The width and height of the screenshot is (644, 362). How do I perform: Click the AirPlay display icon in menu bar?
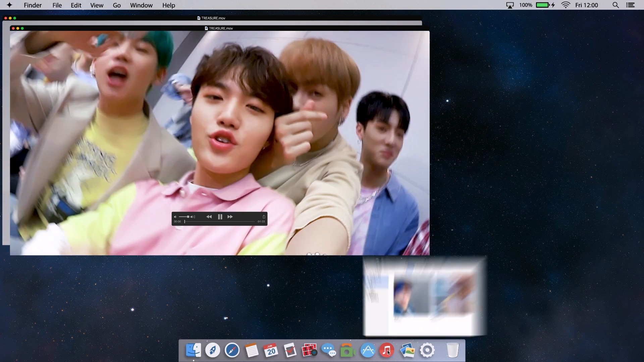tap(510, 5)
